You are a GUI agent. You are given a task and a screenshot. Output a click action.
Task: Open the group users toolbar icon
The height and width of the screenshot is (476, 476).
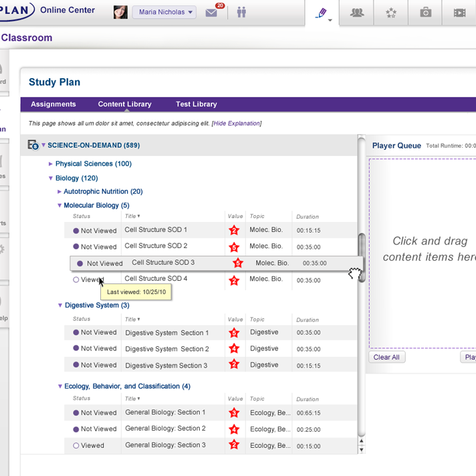pyautogui.click(x=357, y=13)
